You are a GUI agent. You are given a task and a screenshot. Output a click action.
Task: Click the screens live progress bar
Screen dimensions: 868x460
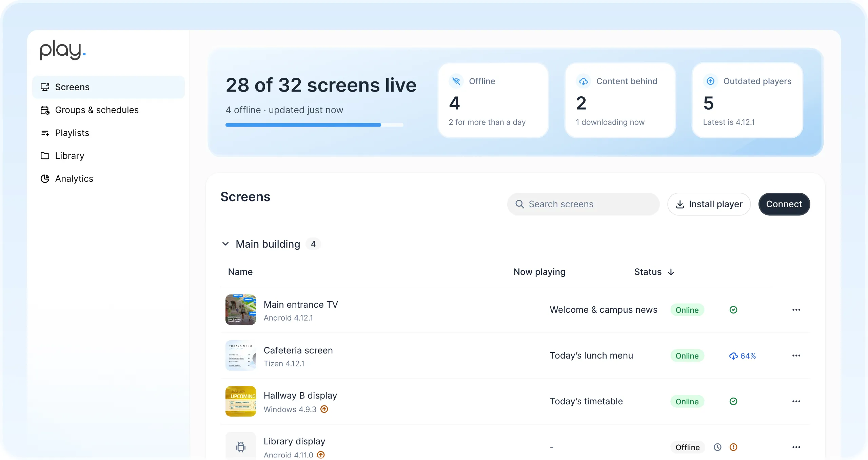(x=314, y=125)
